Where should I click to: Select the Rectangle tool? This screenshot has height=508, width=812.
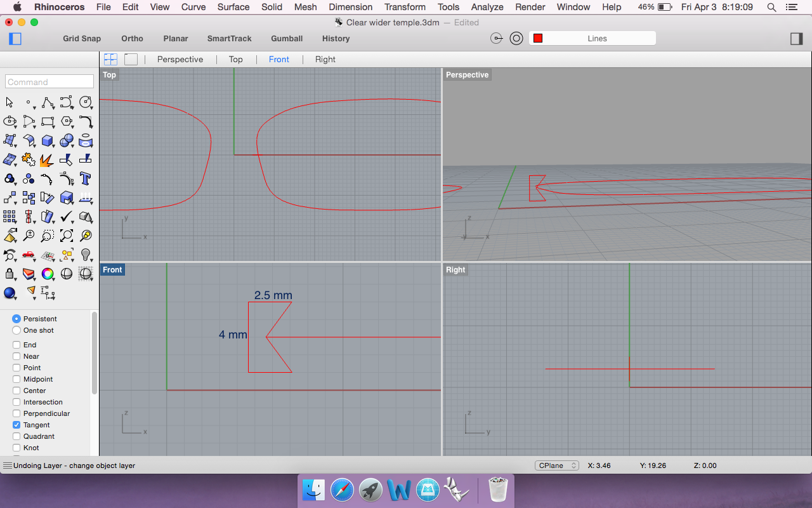coord(48,121)
